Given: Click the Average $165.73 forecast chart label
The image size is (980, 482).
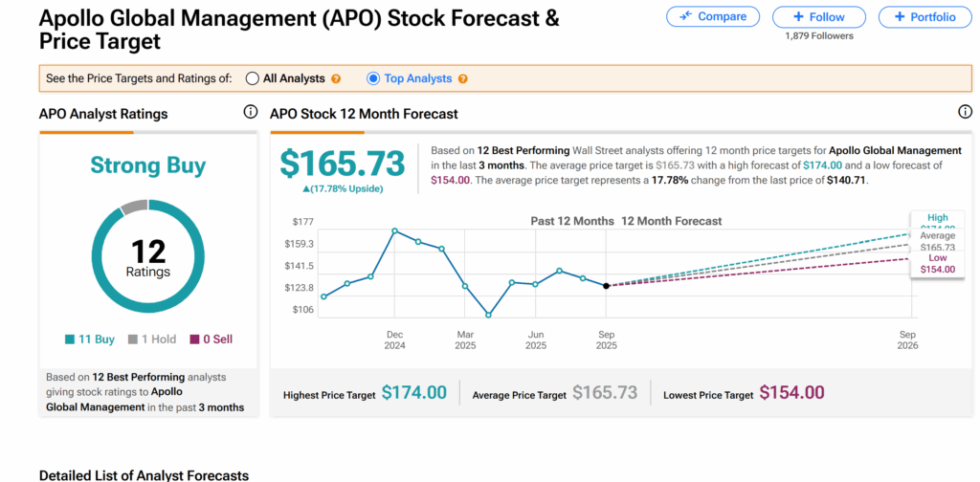Looking at the screenshot, I should coord(938,242).
